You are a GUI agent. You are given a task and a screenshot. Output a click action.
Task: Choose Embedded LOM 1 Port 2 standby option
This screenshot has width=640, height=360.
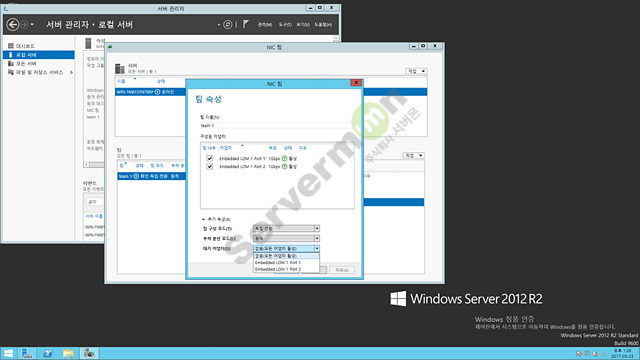tap(286, 269)
